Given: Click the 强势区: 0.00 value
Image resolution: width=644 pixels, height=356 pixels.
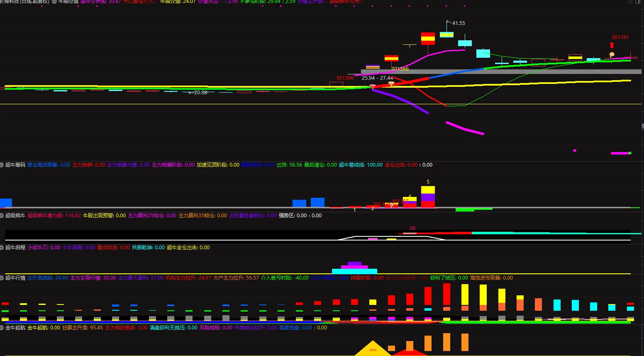Looking at the screenshot, I should point(293,216).
